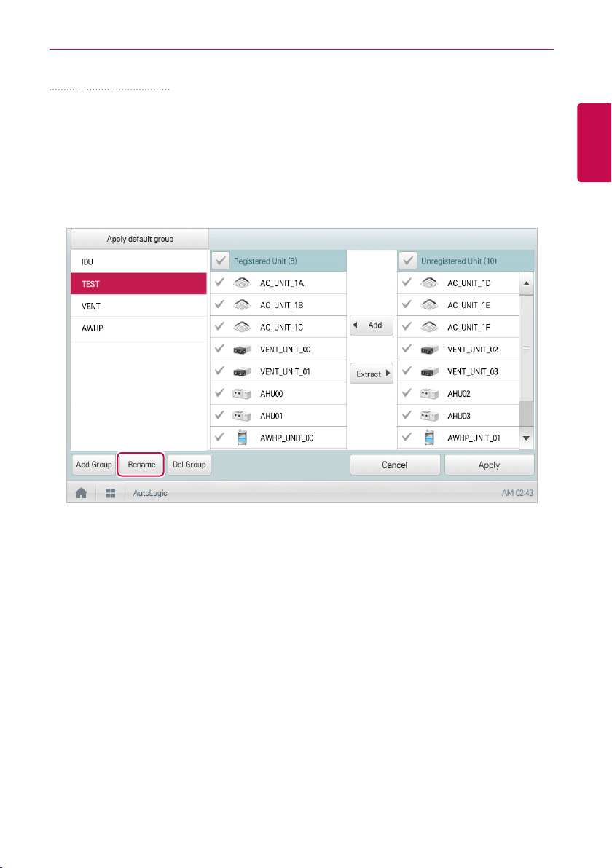This screenshot has width=612, height=868.
Task: Click the AHU02 name text
Action: pos(458,394)
